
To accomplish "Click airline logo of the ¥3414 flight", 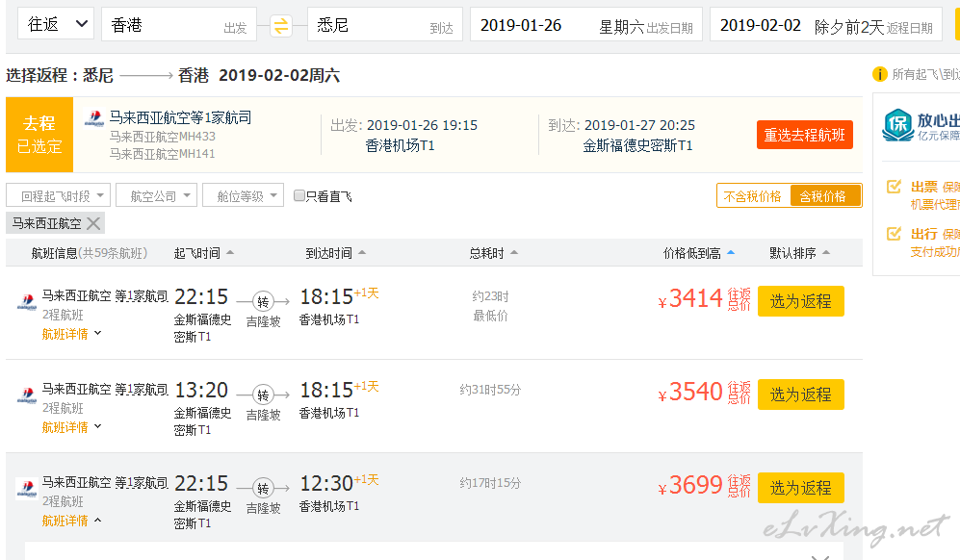I will coord(27,302).
